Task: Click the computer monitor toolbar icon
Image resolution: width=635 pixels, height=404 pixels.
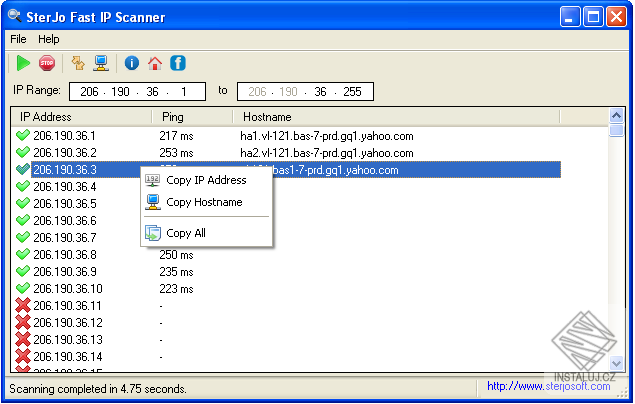Action: tap(101, 63)
